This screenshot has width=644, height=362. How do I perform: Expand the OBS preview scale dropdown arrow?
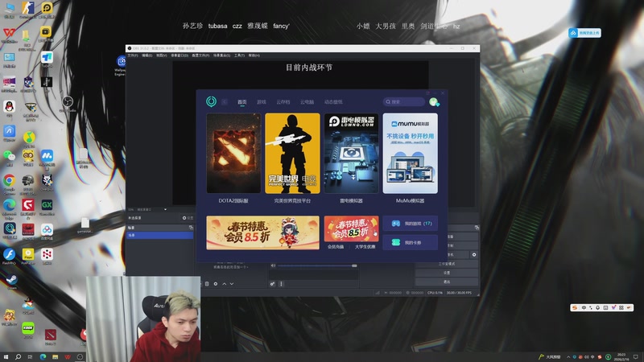[165, 209]
